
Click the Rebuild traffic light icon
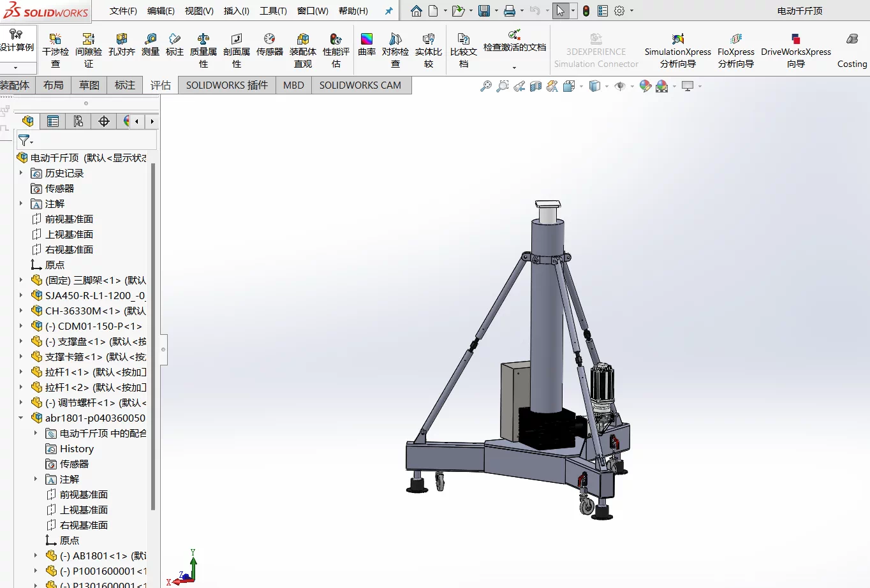coord(586,11)
